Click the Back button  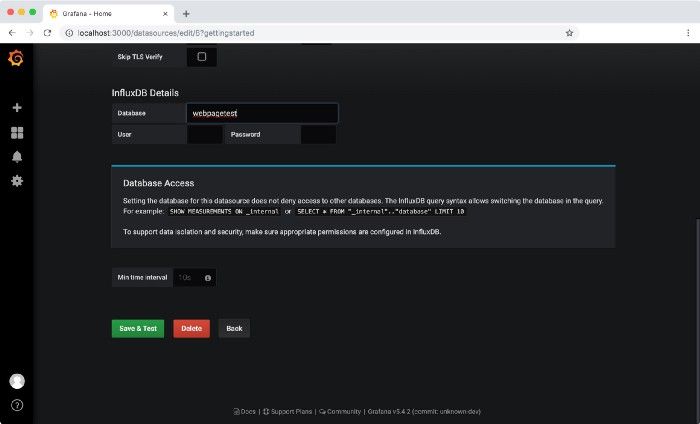234,328
